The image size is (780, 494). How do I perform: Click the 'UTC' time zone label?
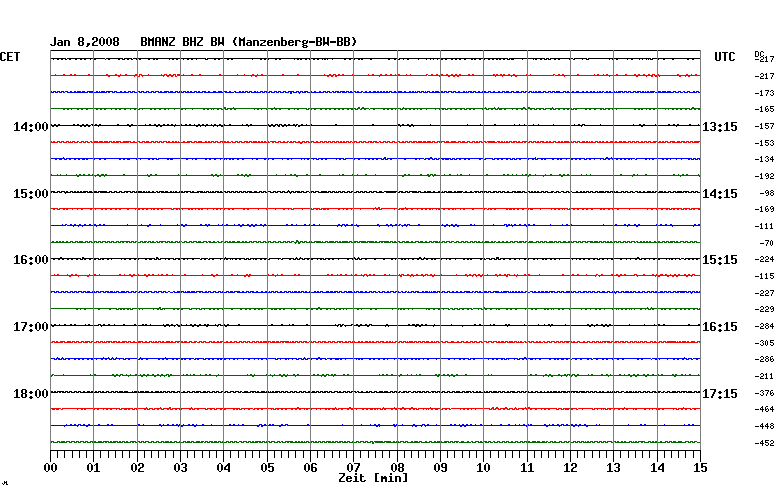[x=725, y=57]
